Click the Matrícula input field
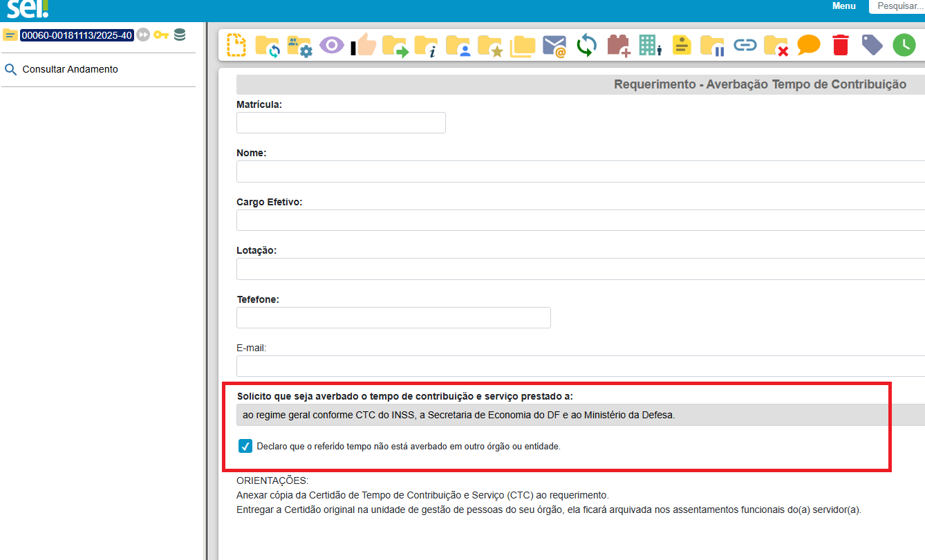925x560 pixels. (x=341, y=123)
